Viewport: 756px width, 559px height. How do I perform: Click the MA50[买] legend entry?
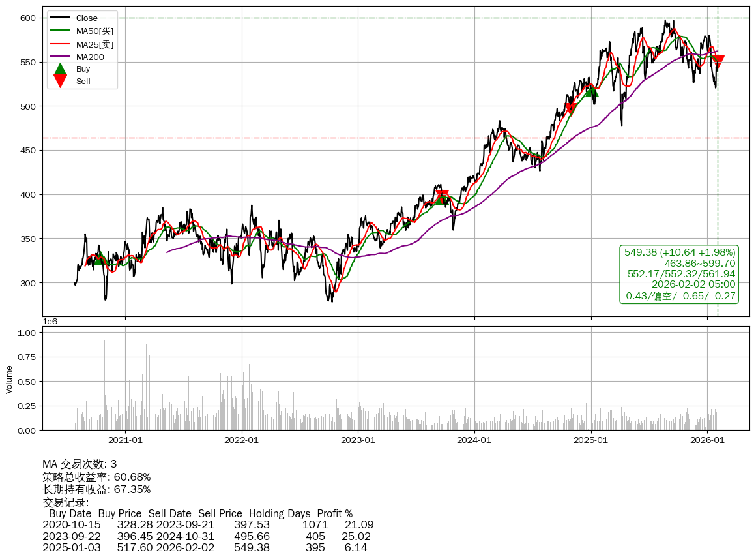[x=94, y=31]
